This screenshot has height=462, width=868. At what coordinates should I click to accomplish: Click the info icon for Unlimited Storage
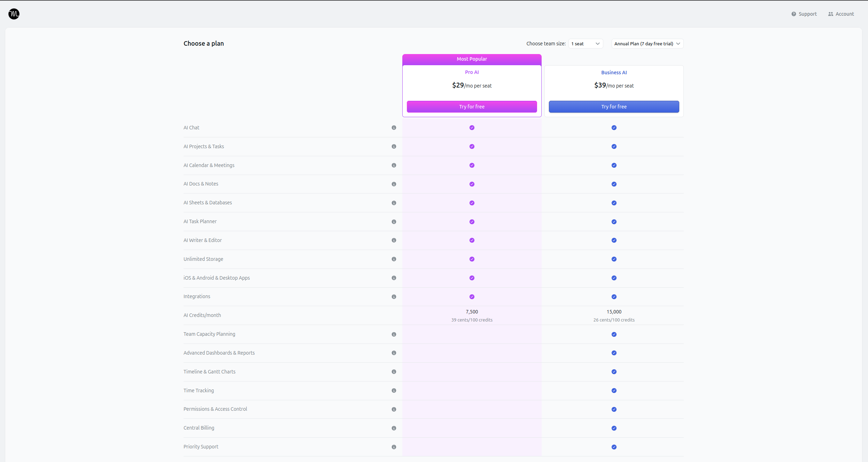pyautogui.click(x=394, y=259)
